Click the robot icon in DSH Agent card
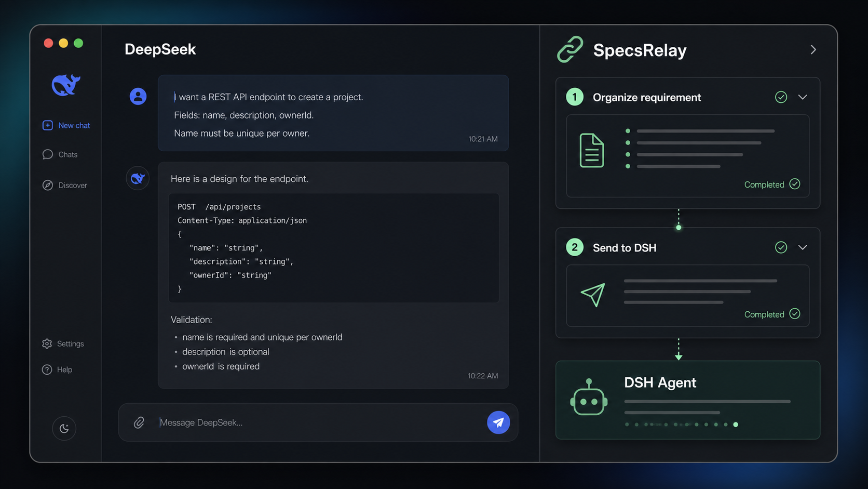The image size is (868, 489). point(589,397)
